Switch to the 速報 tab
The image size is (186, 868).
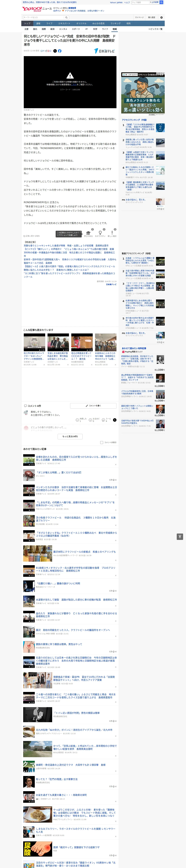[38, 24]
